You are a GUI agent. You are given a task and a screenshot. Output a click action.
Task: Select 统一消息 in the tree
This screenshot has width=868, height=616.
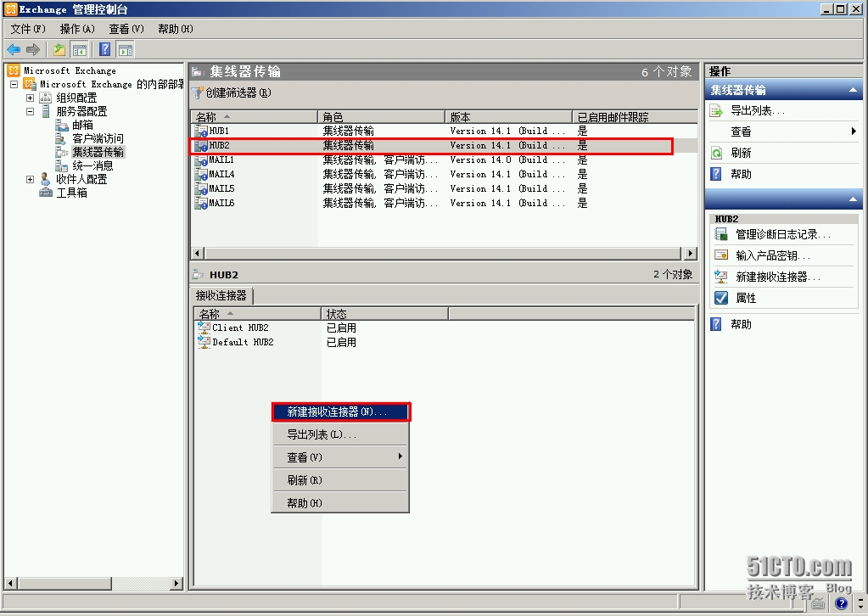(x=92, y=165)
